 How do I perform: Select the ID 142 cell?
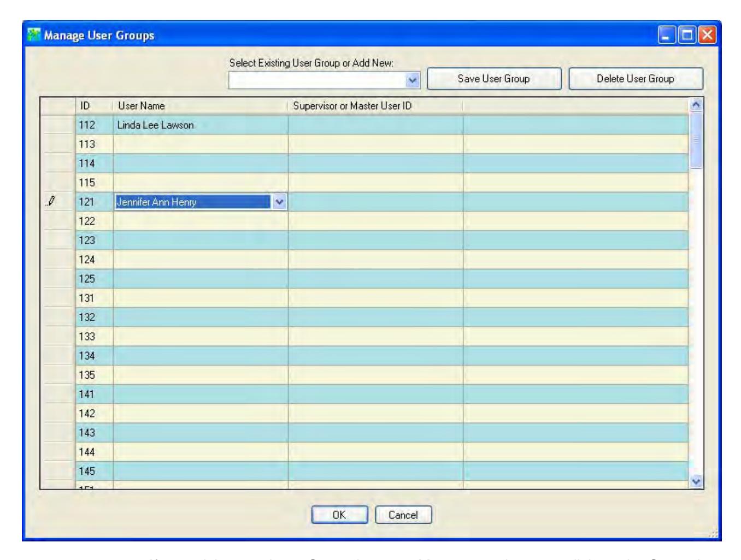pyautogui.click(x=95, y=414)
